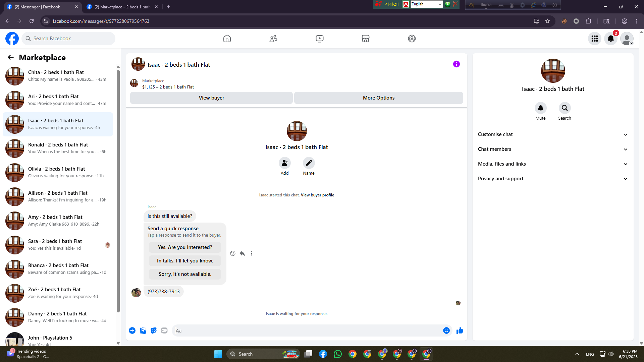Open more actions plus icon
This screenshot has width=644, height=362.
(x=132, y=330)
